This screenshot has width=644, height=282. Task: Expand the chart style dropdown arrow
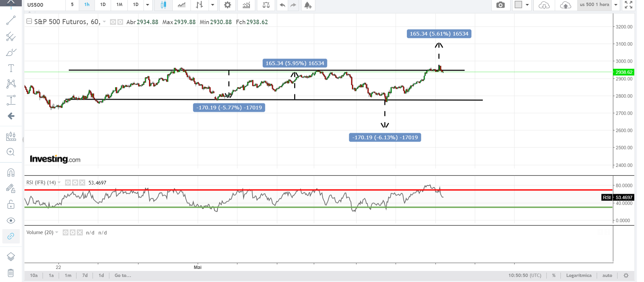coord(213,5)
